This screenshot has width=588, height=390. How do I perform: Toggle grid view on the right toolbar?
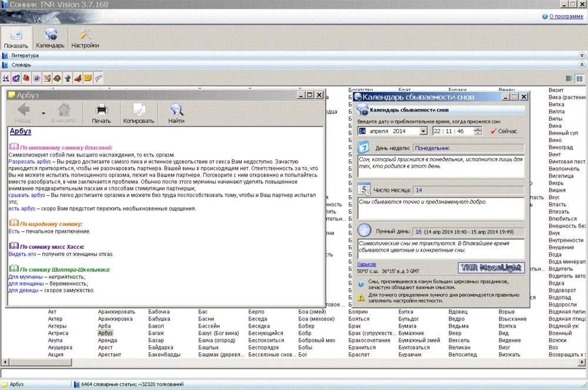click(580, 78)
